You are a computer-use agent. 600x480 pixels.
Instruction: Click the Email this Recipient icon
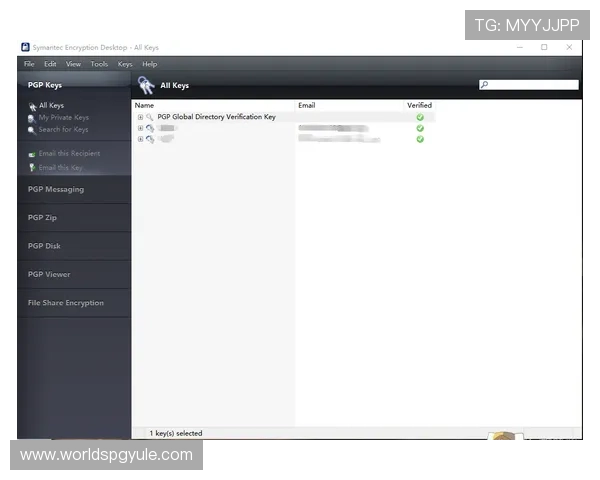[32, 154]
